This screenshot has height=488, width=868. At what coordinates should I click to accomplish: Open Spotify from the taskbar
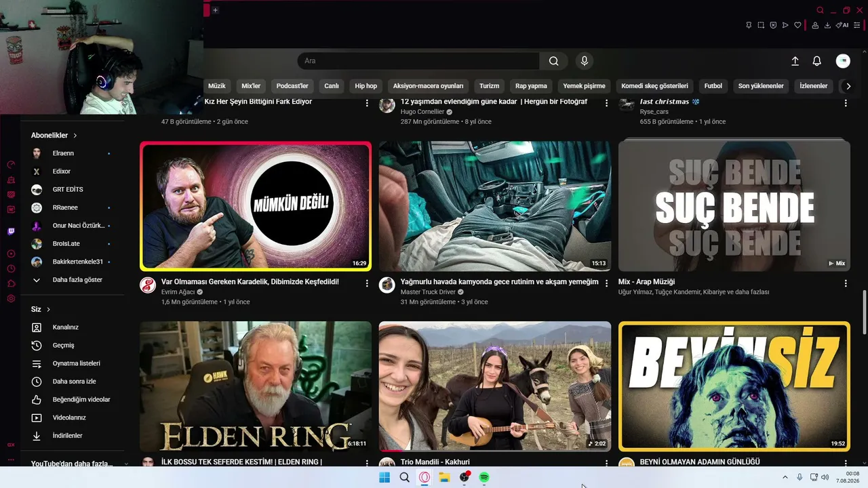point(484,477)
